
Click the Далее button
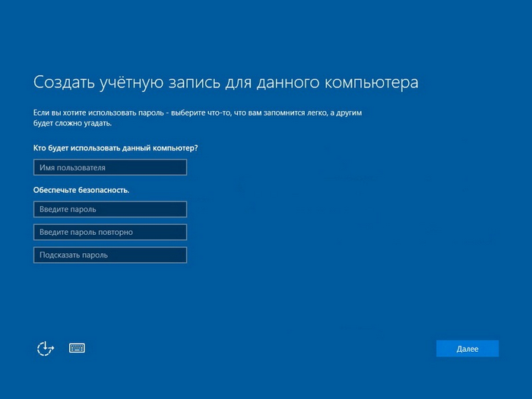(x=467, y=349)
